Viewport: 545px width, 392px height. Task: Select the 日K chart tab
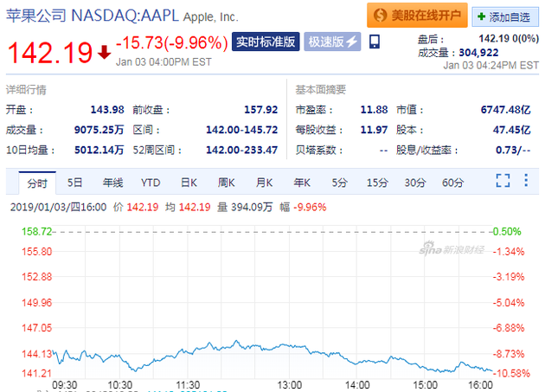click(189, 183)
